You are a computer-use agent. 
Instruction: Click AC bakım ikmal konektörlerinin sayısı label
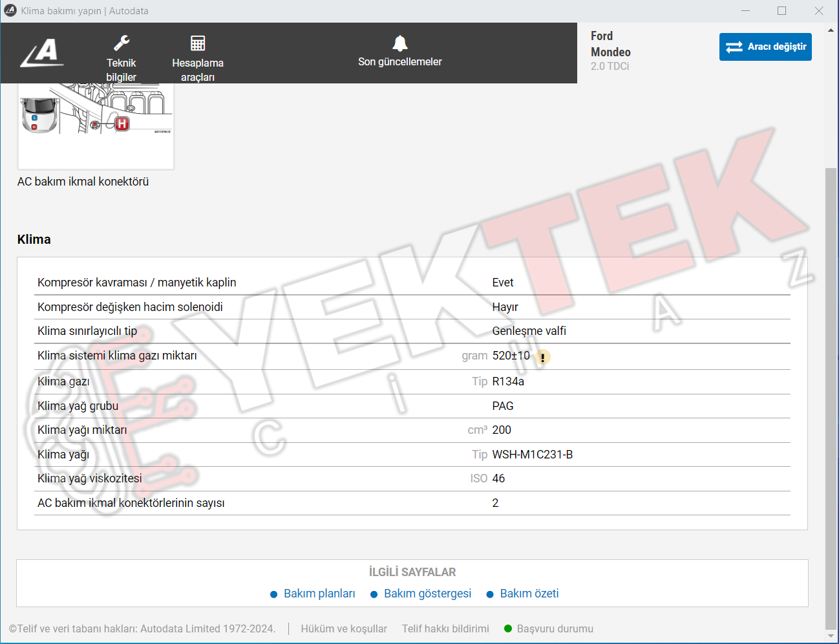point(131,503)
